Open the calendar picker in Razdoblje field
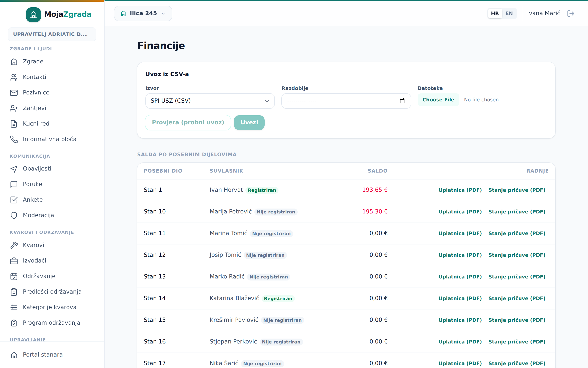 click(402, 101)
